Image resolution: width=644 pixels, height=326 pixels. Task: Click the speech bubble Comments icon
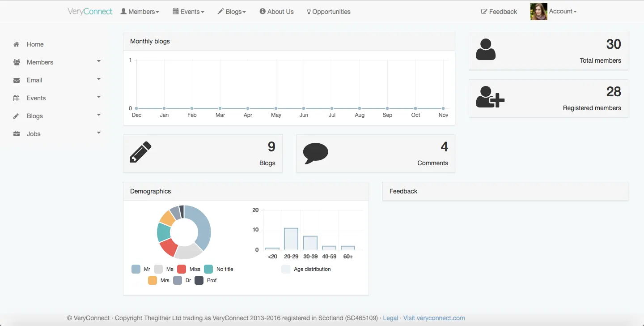(316, 154)
